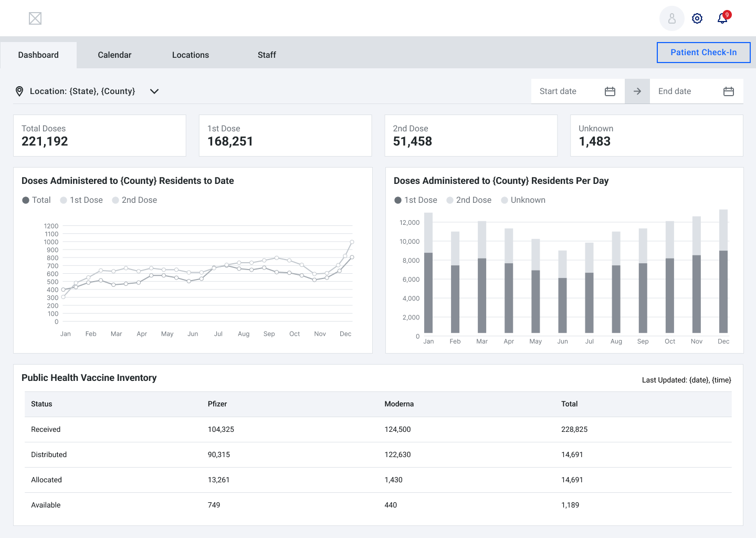The width and height of the screenshot is (756, 538).
Task: Toggle Unknown series in bar chart legend
Action: coord(523,200)
